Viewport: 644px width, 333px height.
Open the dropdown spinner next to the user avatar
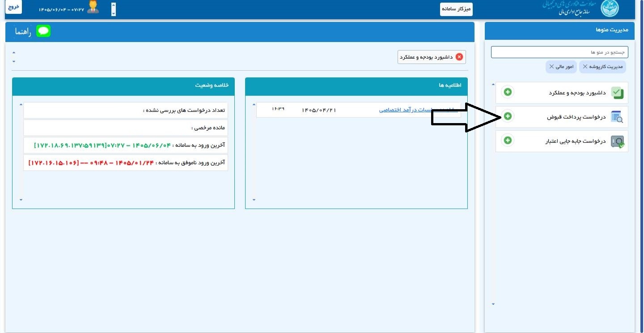[x=113, y=9]
